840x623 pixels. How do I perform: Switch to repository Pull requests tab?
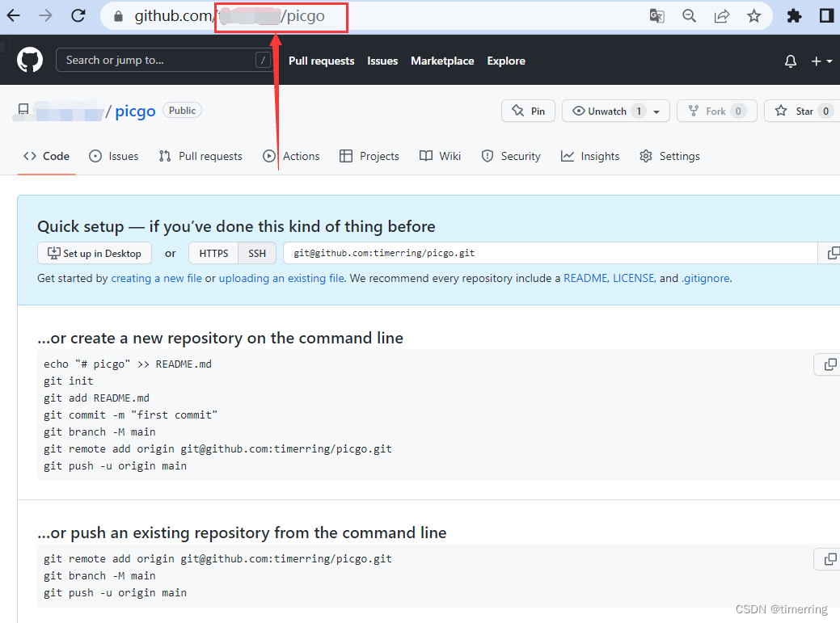(x=201, y=156)
